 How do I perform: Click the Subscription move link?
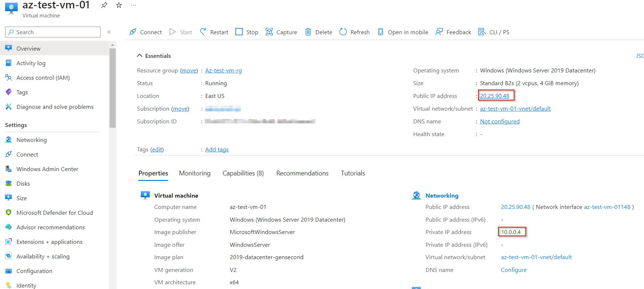180,109
